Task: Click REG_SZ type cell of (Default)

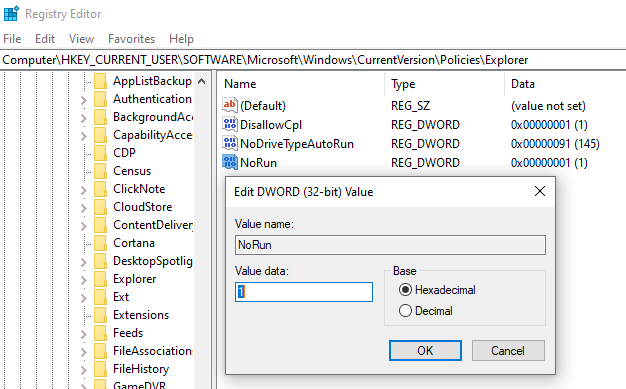Action: [x=410, y=105]
